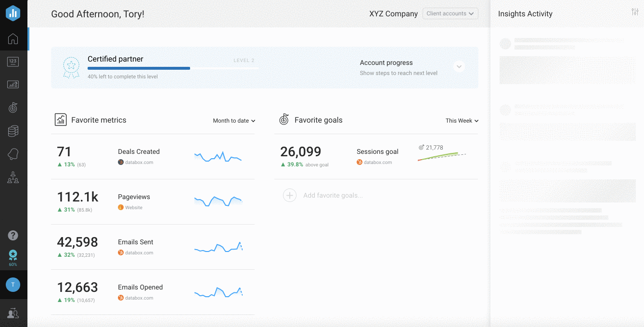Screen dimensions: 644x327
Task: Open your profile avatar marked T
Action: [x=13, y=284]
